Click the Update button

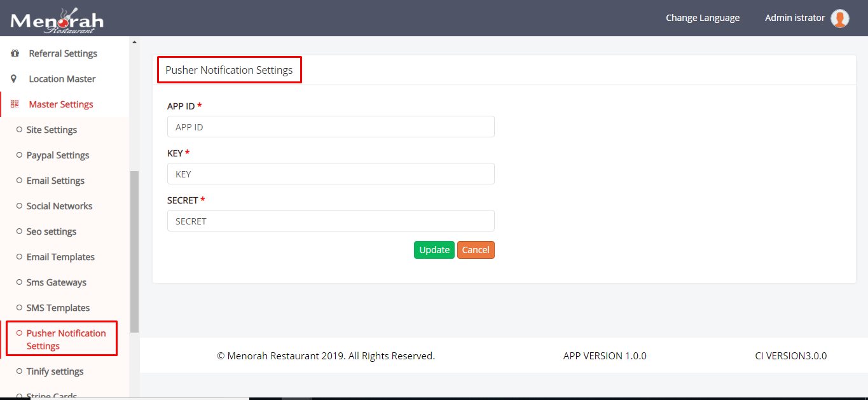pyautogui.click(x=434, y=250)
